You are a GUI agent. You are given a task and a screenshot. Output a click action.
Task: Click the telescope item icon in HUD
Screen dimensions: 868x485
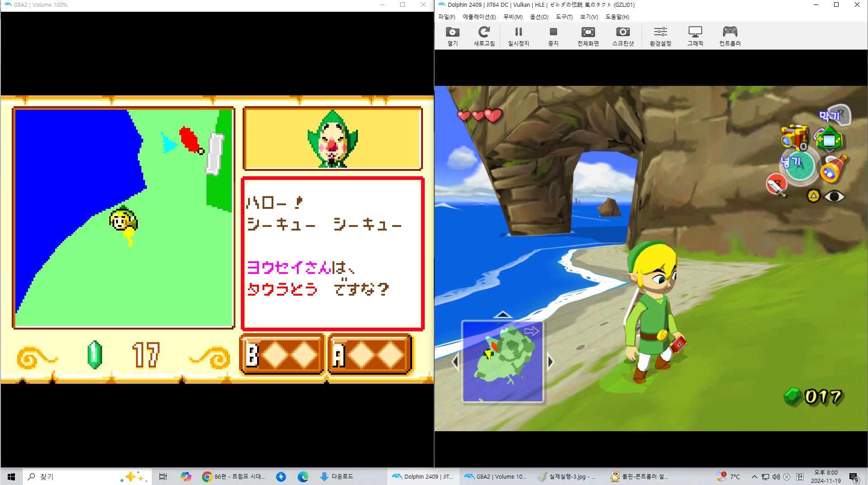pos(834,169)
